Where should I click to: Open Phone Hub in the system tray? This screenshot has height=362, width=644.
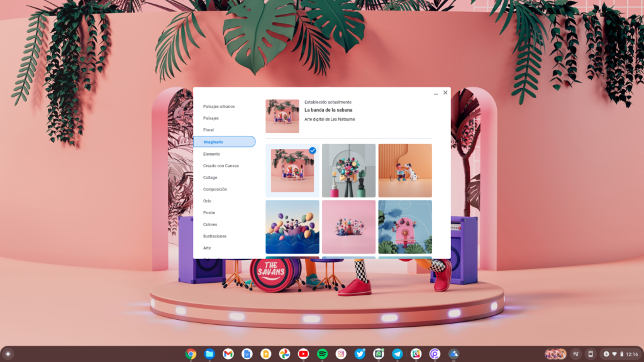590,354
